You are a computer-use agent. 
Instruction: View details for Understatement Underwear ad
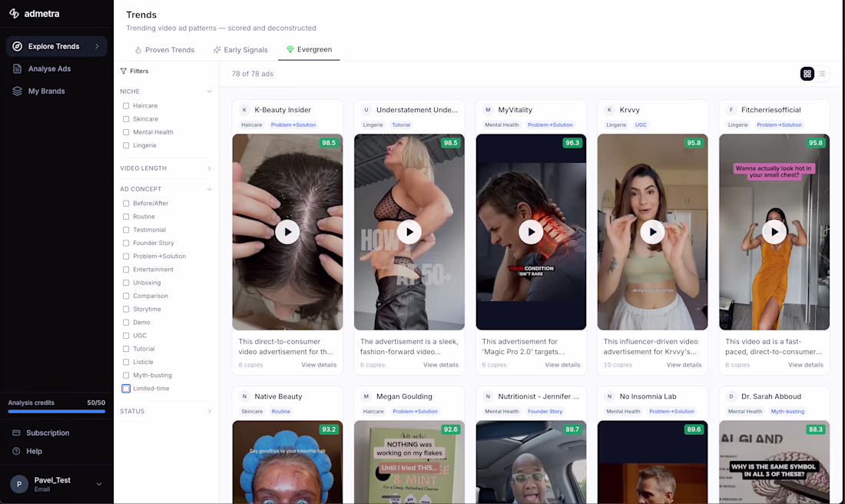pyautogui.click(x=441, y=365)
